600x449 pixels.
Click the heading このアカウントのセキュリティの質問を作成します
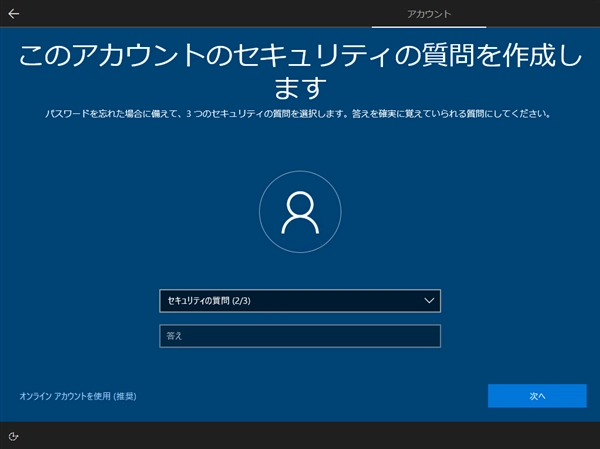point(300,70)
